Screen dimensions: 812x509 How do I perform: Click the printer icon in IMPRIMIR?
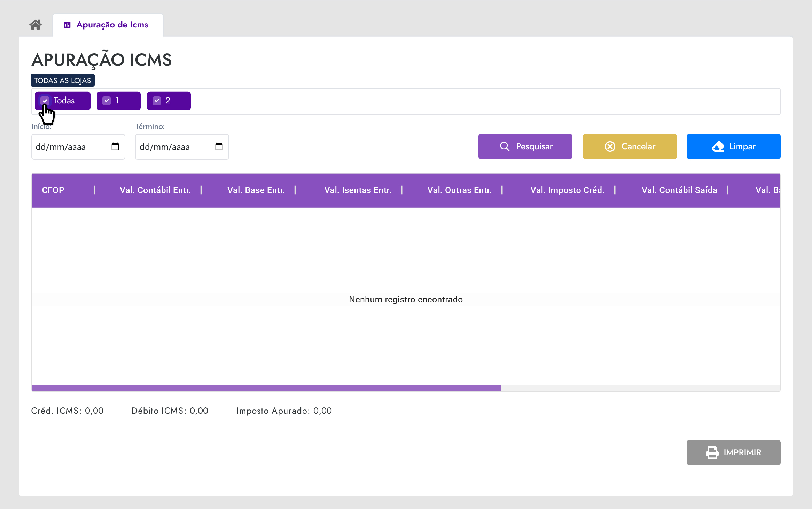coord(712,453)
